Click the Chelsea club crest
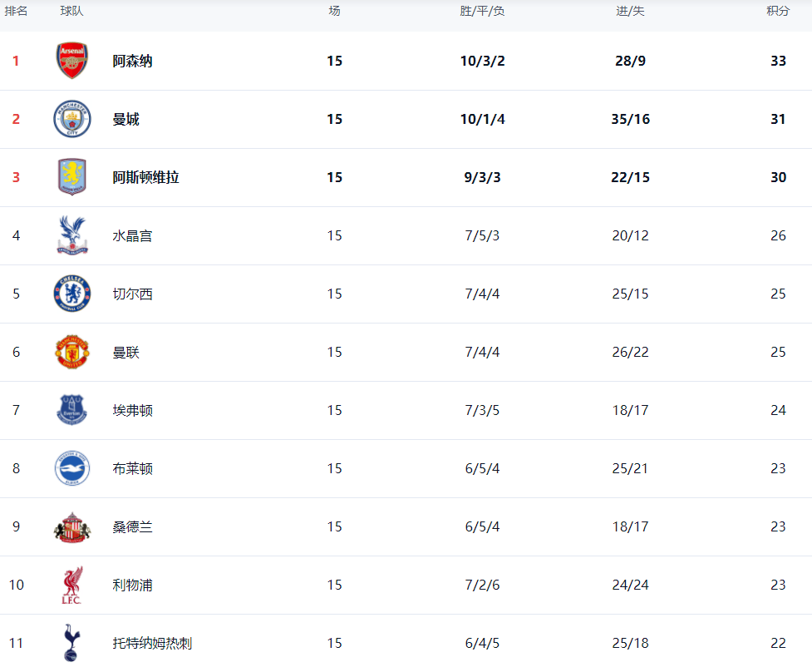812x667 pixels. [72, 294]
